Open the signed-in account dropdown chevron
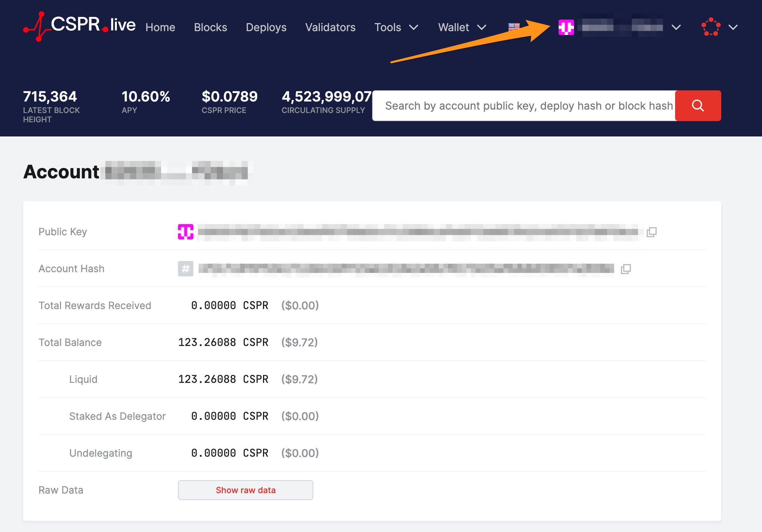Viewport: 762px width, 532px height. pos(676,27)
